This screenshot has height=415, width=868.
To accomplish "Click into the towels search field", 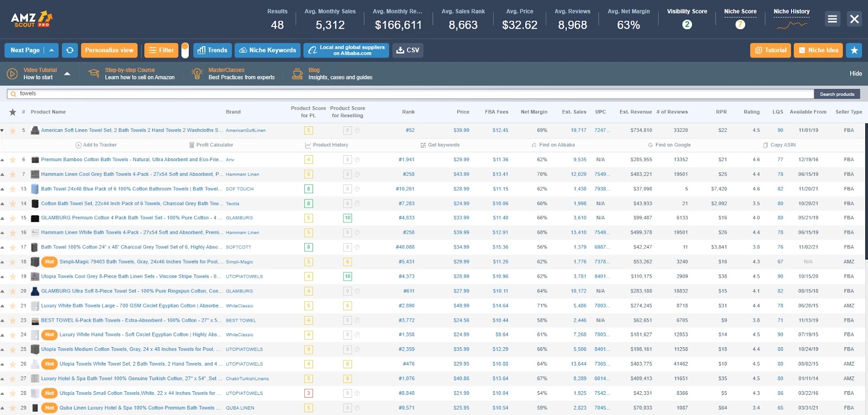I will pyautogui.click(x=412, y=94).
